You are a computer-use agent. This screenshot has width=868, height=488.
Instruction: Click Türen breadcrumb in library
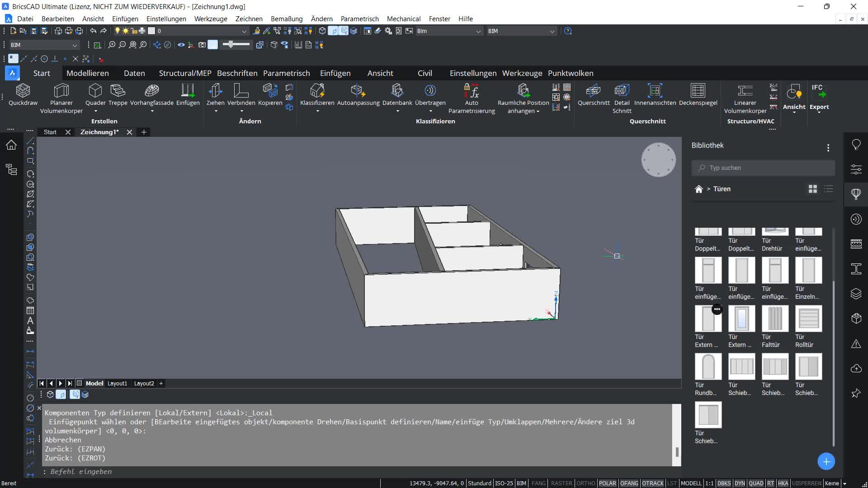coord(722,189)
